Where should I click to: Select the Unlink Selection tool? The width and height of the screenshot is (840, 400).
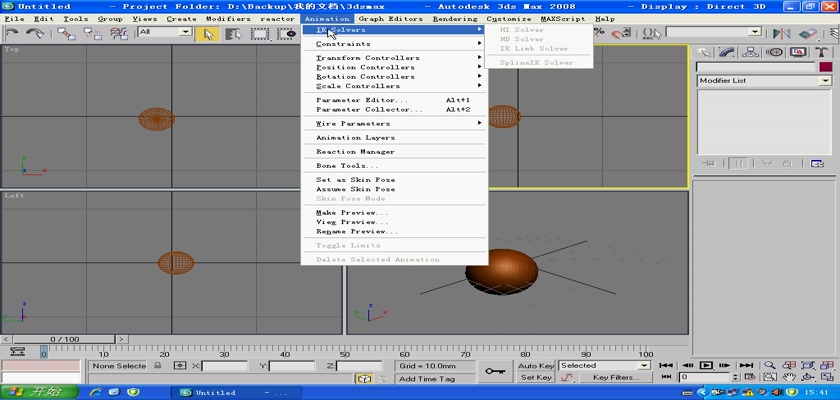pyautogui.click(x=93, y=34)
